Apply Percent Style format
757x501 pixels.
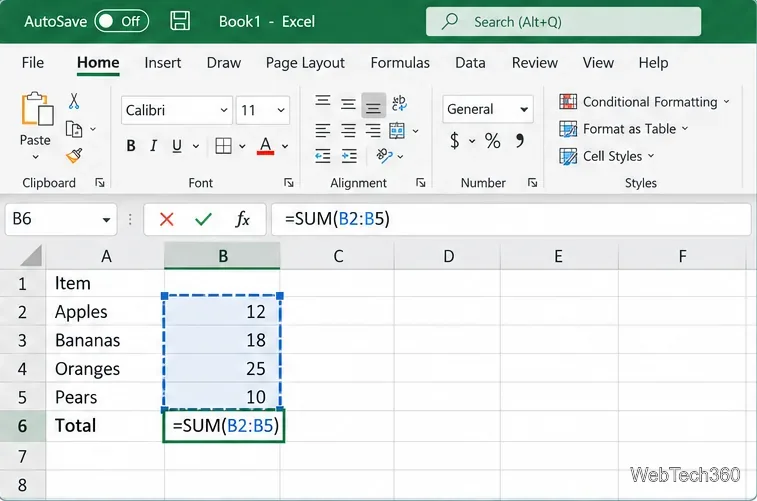492,141
